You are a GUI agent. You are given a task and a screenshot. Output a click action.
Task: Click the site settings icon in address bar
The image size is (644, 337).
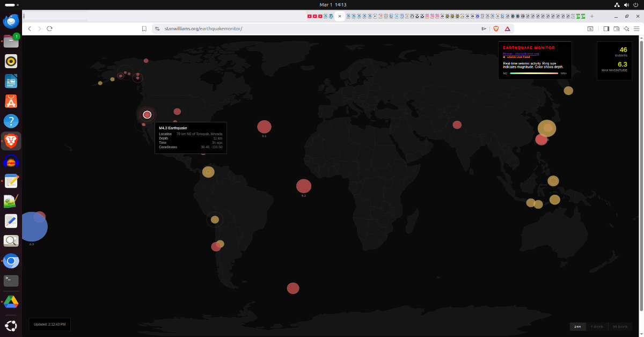157,28
